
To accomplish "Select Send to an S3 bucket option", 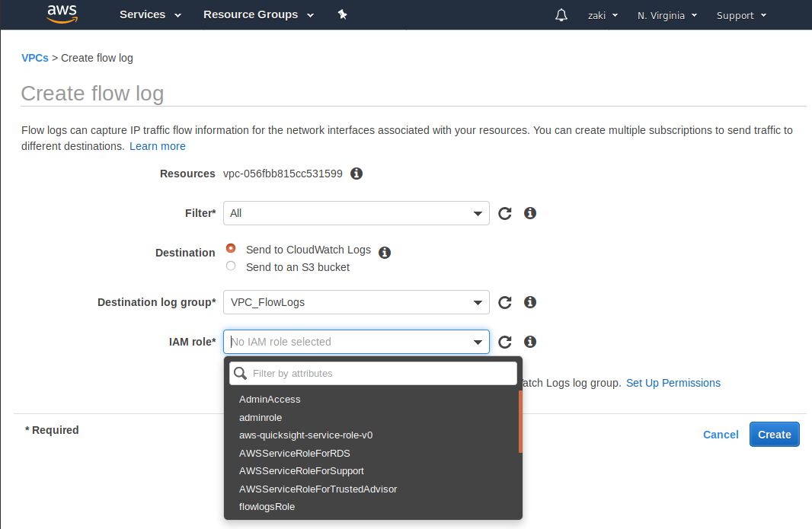I will tap(231, 266).
